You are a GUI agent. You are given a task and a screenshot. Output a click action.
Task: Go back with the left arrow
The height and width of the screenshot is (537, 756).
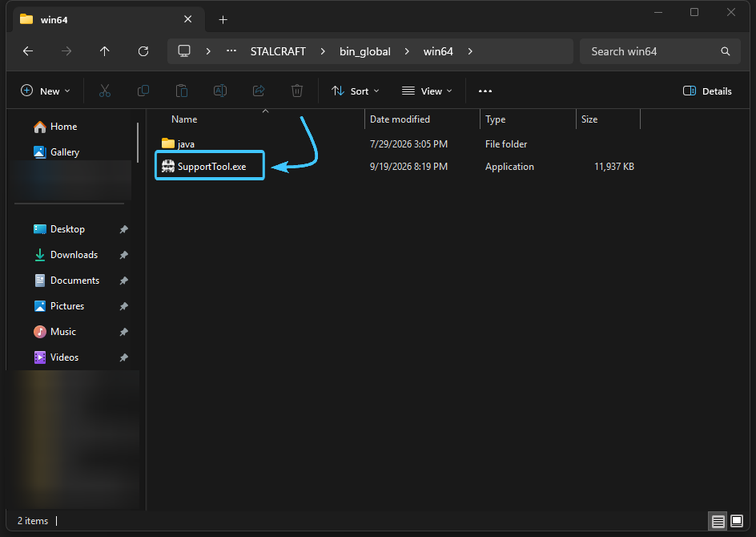click(28, 51)
